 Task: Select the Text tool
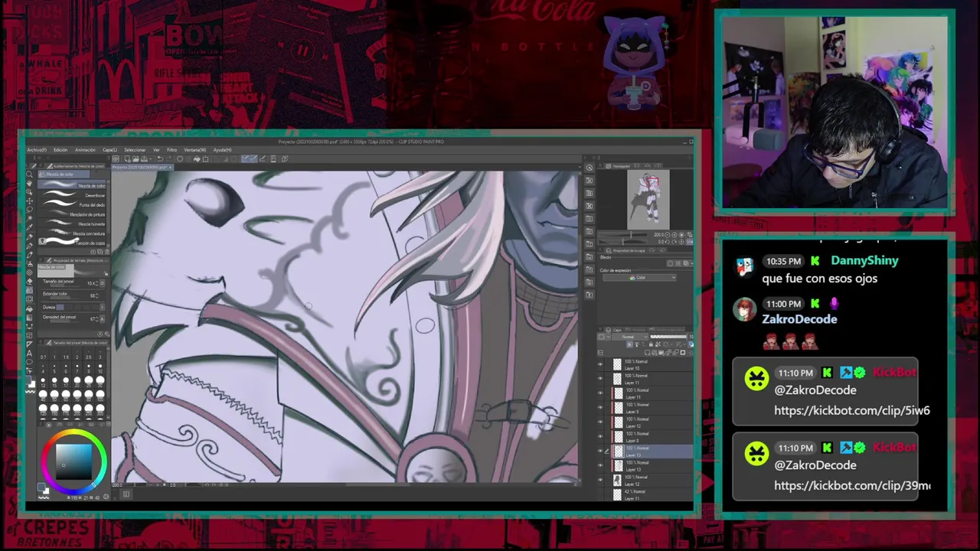point(29,353)
